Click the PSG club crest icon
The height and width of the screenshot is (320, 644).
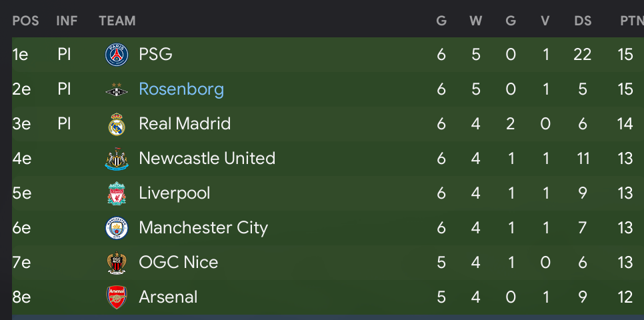click(117, 55)
